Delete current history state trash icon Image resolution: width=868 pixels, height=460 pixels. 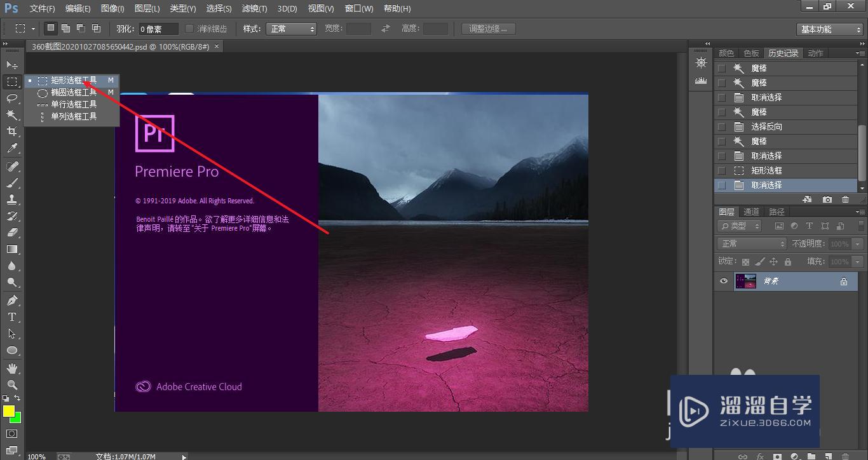pyautogui.click(x=845, y=199)
